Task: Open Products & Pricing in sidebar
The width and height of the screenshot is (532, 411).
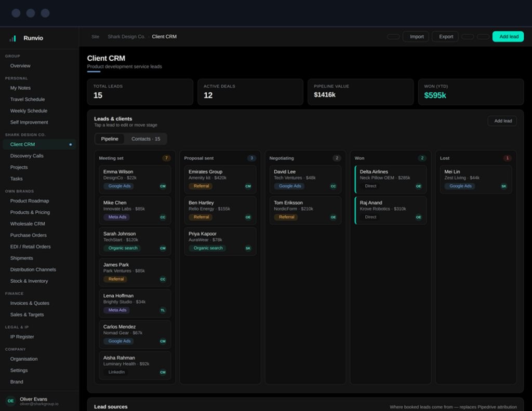Action: (x=39, y=212)
